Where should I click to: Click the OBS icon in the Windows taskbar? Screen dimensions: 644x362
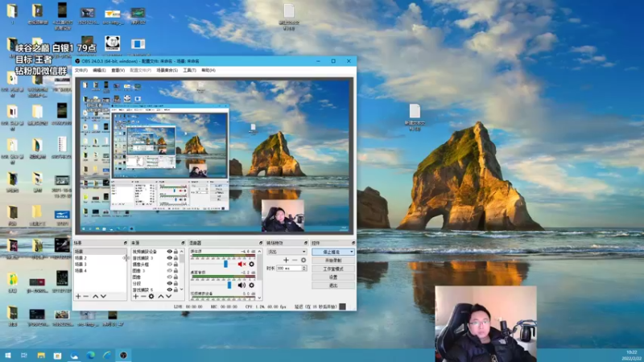pyautogui.click(x=123, y=356)
